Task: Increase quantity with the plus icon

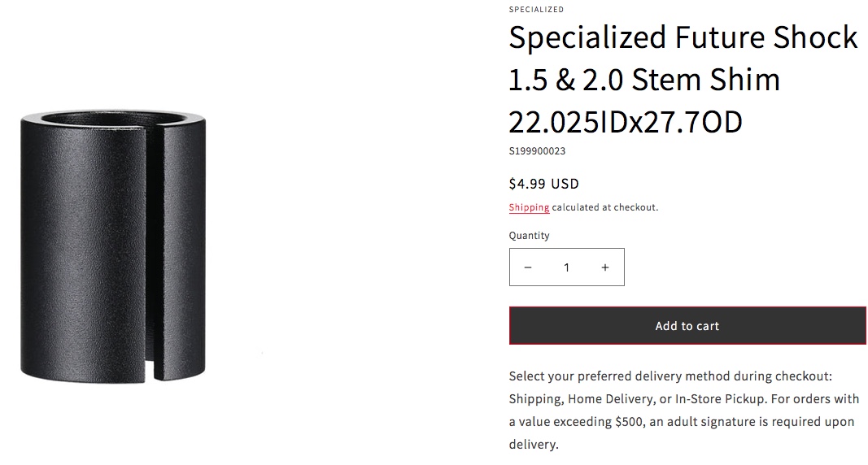Action: click(x=604, y=267)
